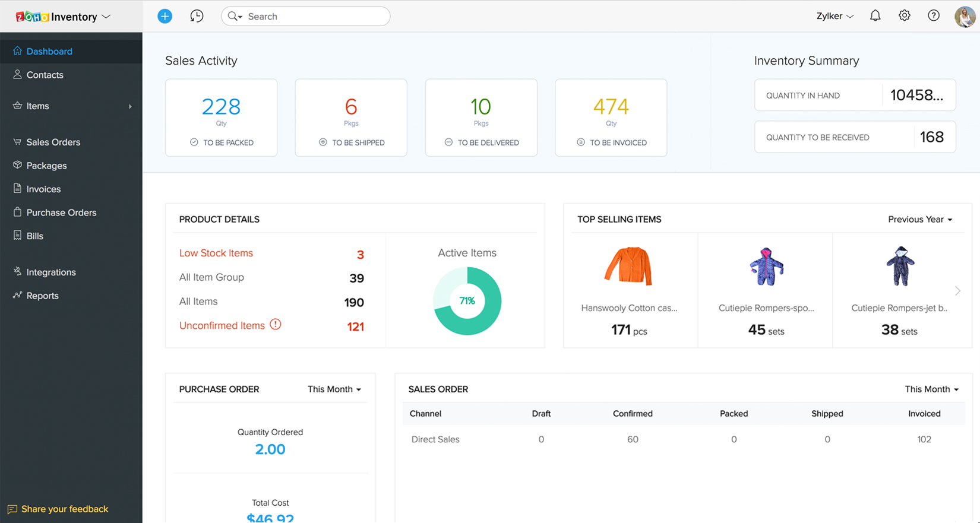This screenshot has height=523, width=980.
Task: Open the settings gear icon
Action: [904, 16]
